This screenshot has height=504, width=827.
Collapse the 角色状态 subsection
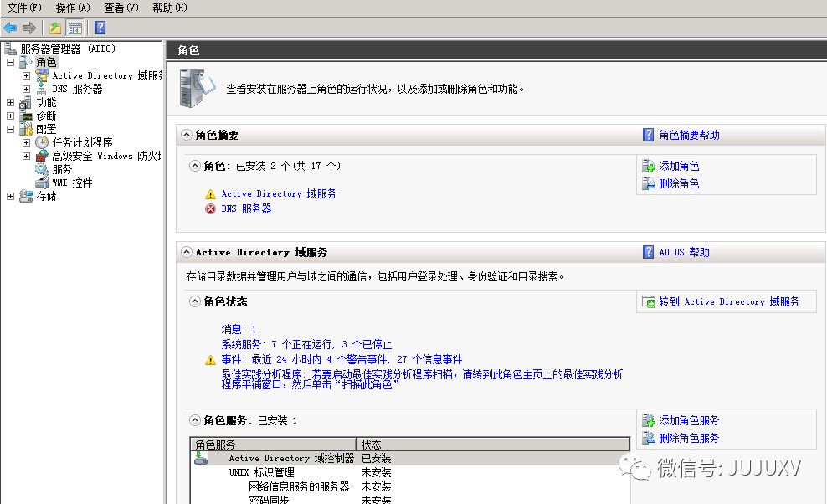point(195,301)
